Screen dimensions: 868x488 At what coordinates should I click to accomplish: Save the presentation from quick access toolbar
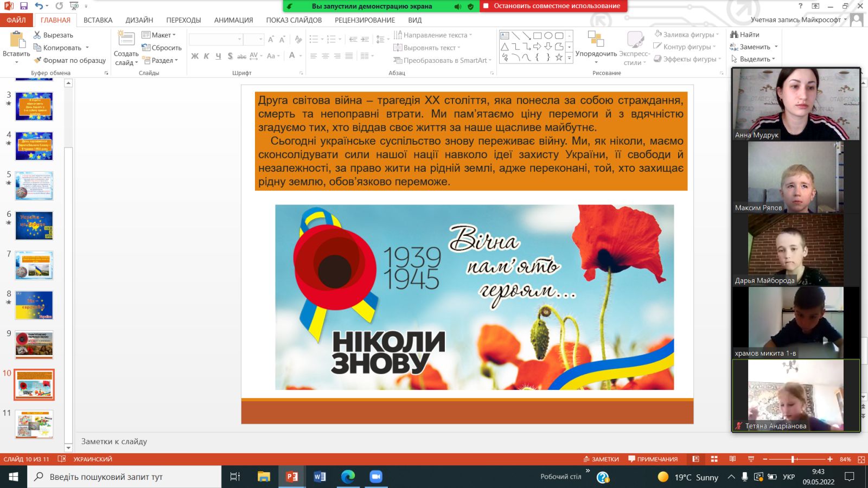point(23,6)
